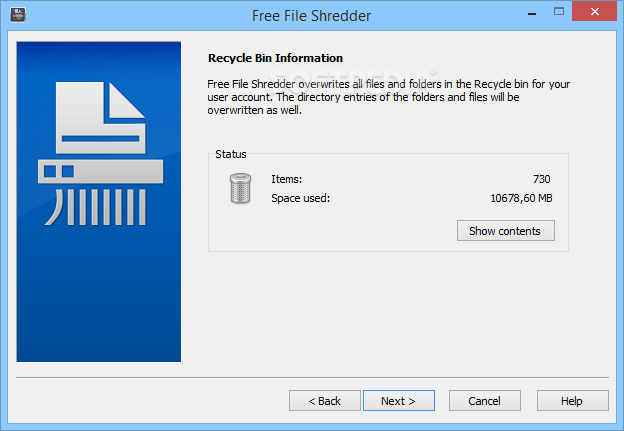Go to the next wizard step

[398, 401]
